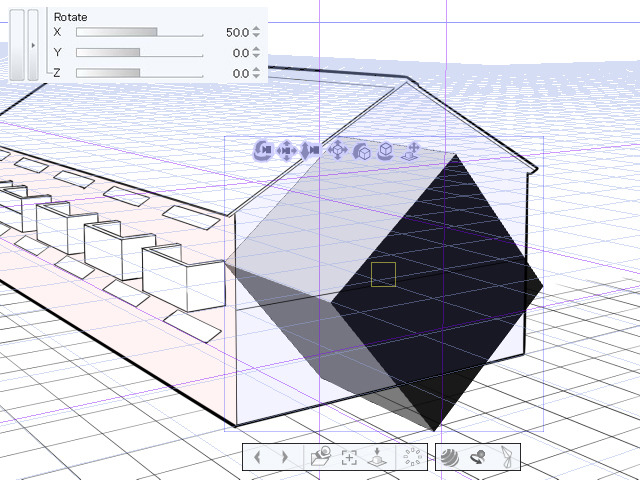This screenshot has height=480, width=640.
Task: Click the X rotation value field showing 50.0
Action: [237, 32]
